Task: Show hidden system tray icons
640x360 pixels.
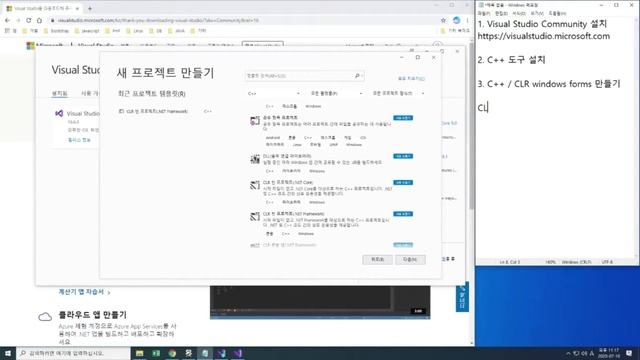Action: [568, 353]
